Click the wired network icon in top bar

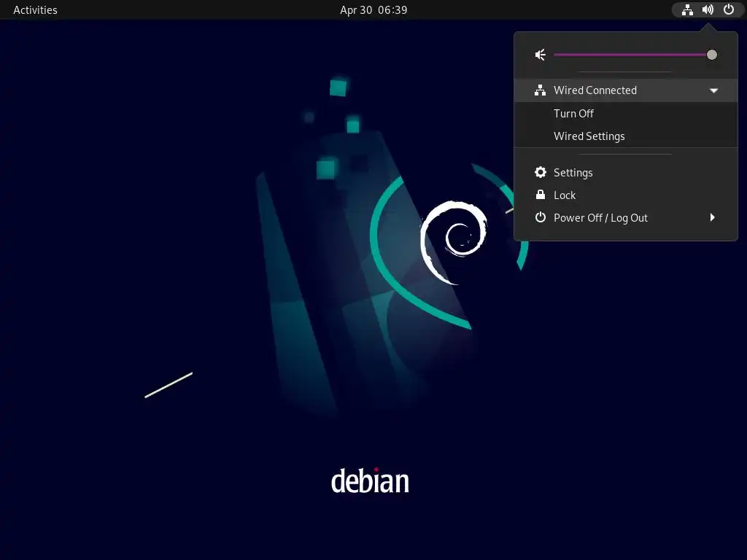(x=687, y=9)
